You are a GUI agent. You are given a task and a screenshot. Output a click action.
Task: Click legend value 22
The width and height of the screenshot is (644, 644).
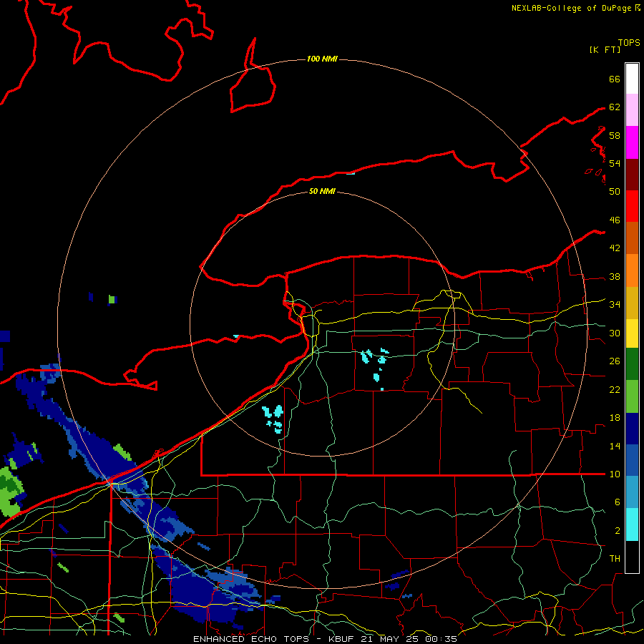615,390
